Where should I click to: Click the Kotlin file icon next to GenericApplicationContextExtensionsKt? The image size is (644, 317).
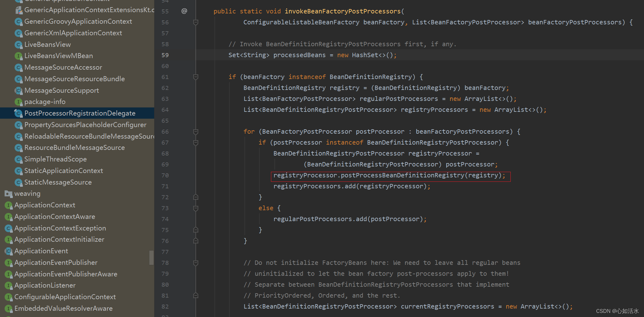coord(19,9)
